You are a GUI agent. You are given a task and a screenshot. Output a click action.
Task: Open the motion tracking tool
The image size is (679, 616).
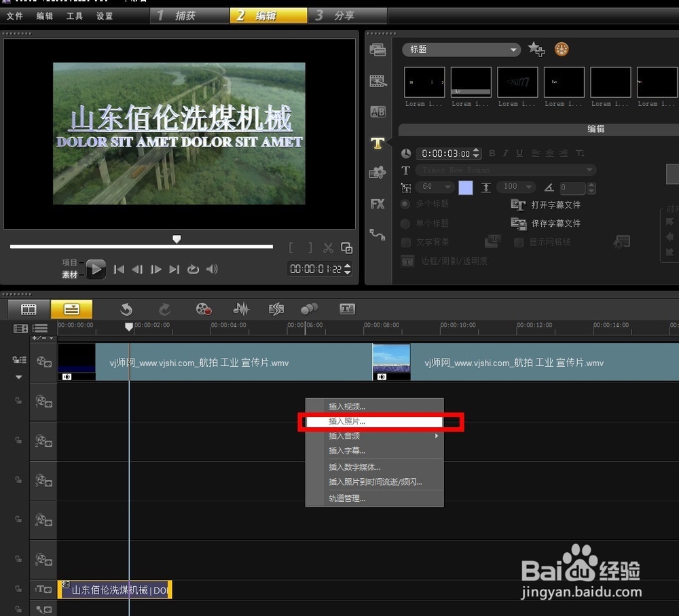tap(309, 309)
